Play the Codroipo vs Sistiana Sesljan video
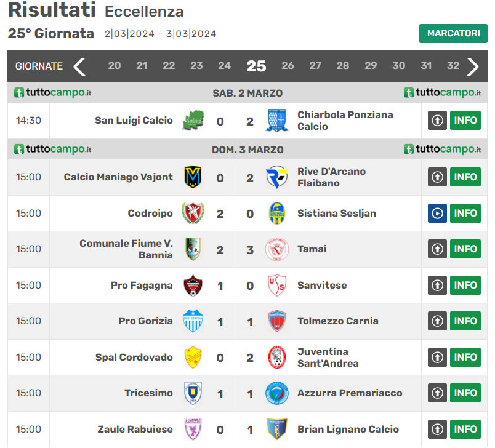Image resolution: width=495 pixels, height=448 pixels. click(x=437, y=214)
